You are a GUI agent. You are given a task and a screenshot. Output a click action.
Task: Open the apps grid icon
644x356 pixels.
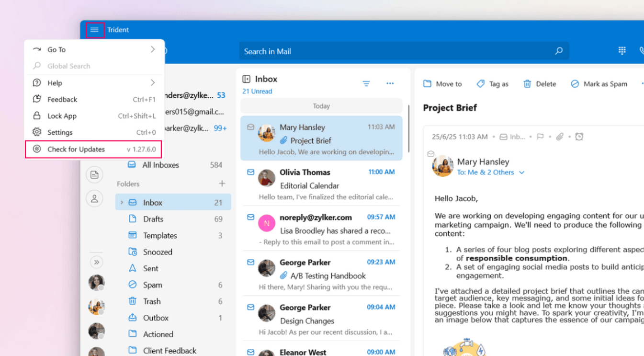[622, 51]
